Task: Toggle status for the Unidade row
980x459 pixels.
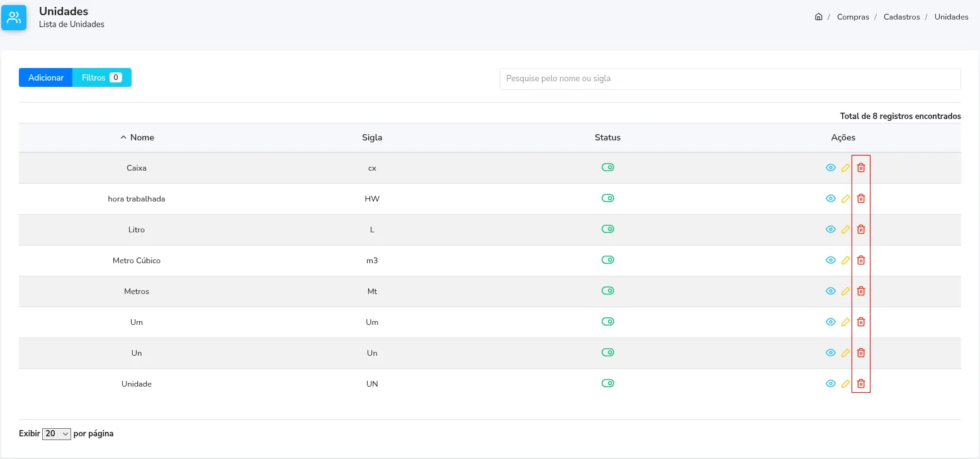Action: pyautogui.click(x=607, y=383)
